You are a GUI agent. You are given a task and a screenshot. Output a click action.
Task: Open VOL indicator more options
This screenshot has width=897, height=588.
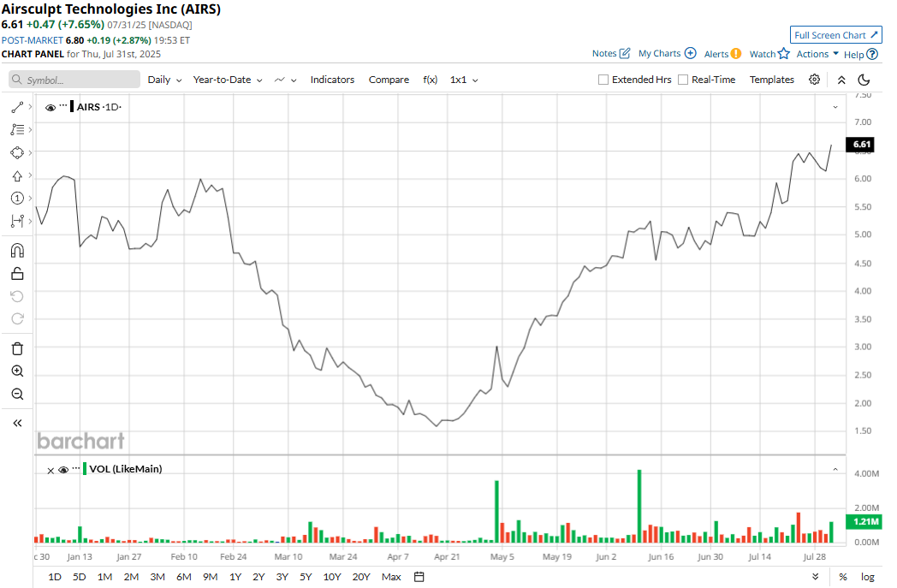click(x=76, y=467)
